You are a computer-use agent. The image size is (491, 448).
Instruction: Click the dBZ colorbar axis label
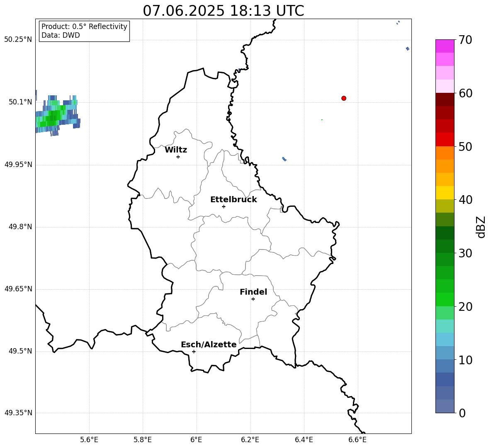[x=481, y=227]
